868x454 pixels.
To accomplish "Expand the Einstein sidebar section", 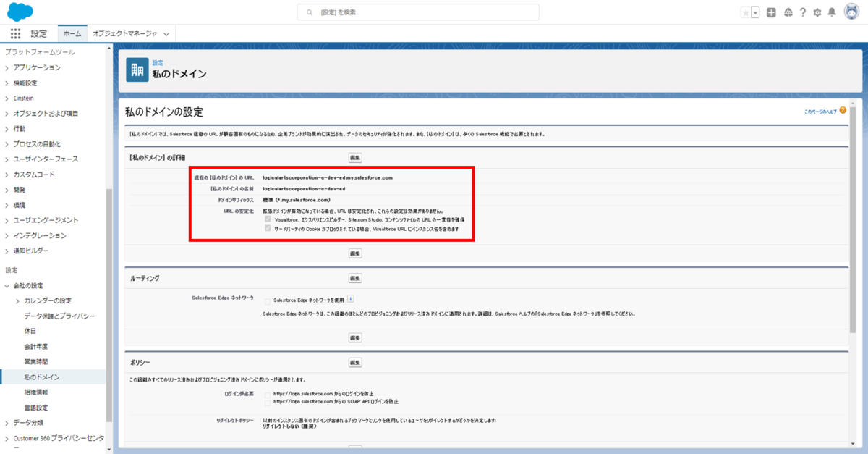I will 7,98.
